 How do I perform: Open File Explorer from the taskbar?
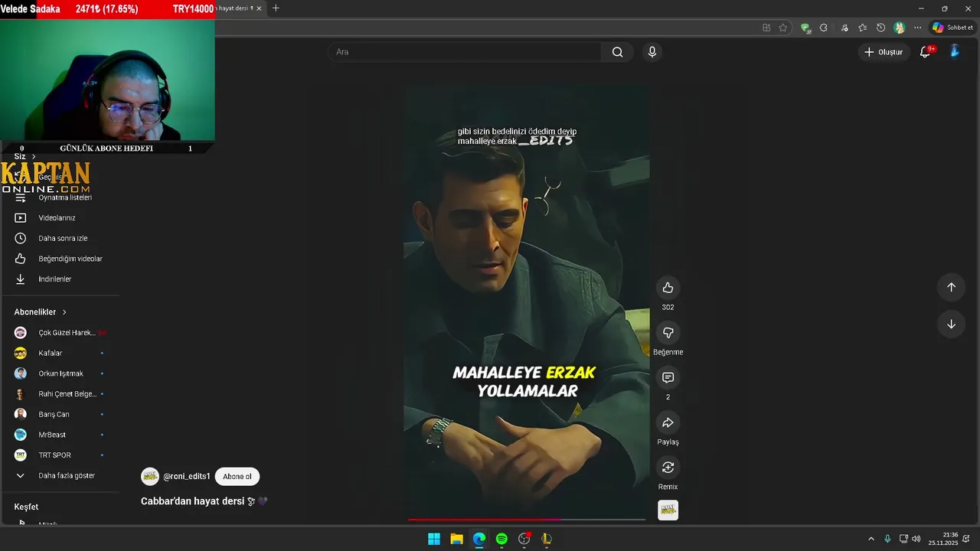456,539
